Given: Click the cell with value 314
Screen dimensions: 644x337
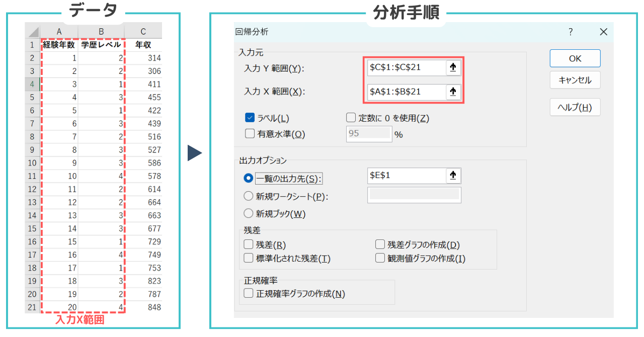Looking at the screenshot, I should 143,58.
